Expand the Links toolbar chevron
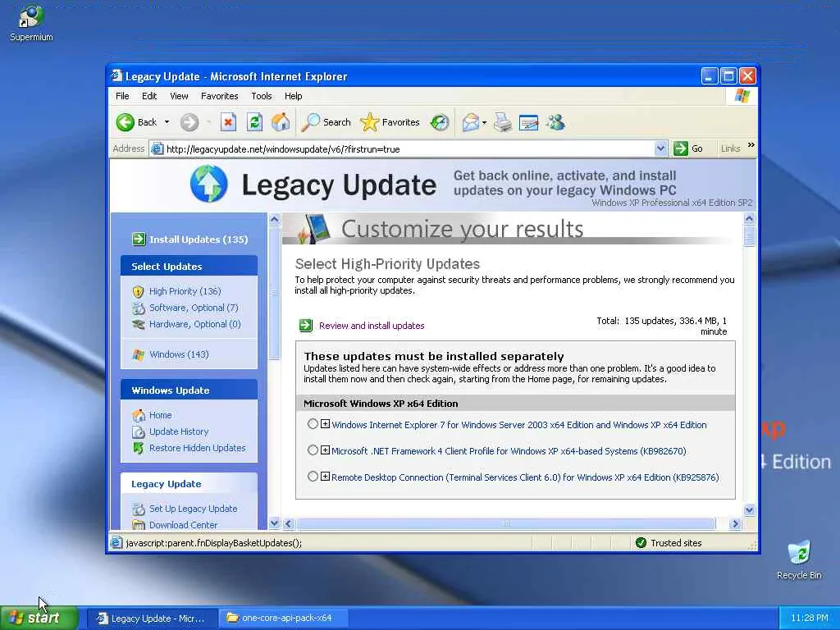The width and height of the screenshot is (840, 630). click(x=751, y=145)
